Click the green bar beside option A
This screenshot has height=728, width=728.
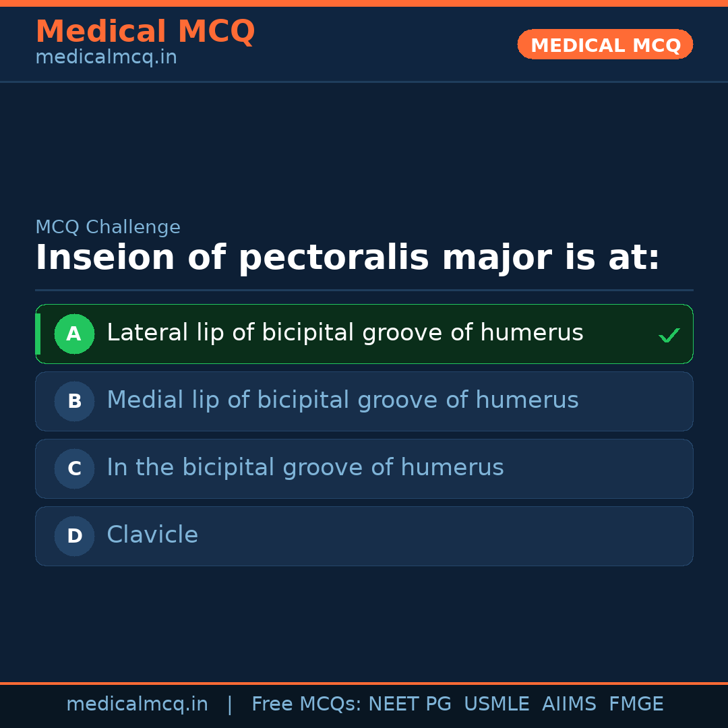point(38,334)
